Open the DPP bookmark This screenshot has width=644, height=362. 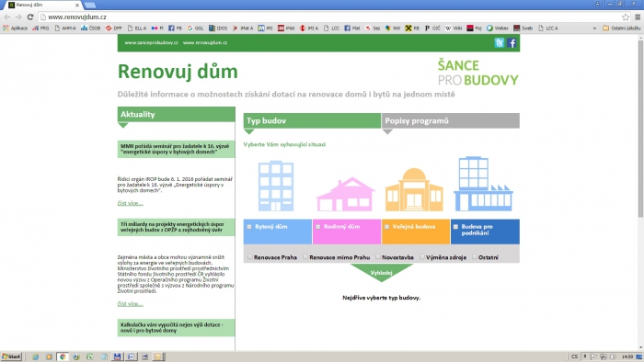(114, 28)
